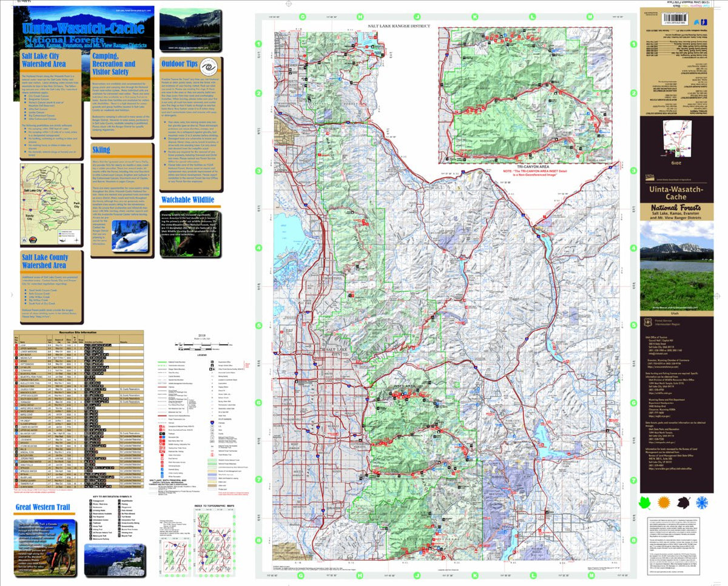Click the National Forests title on cover
Viewport: 728px width, 586px height.
(676, 207)
